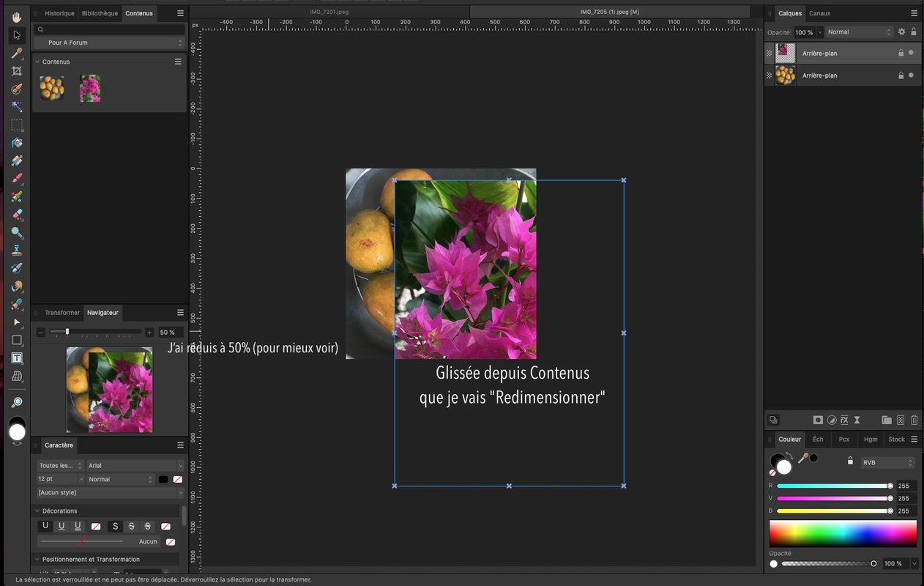Screen dimensions: 924x586
Task: Switch to the Éch swatches tab
Action: 818,439
